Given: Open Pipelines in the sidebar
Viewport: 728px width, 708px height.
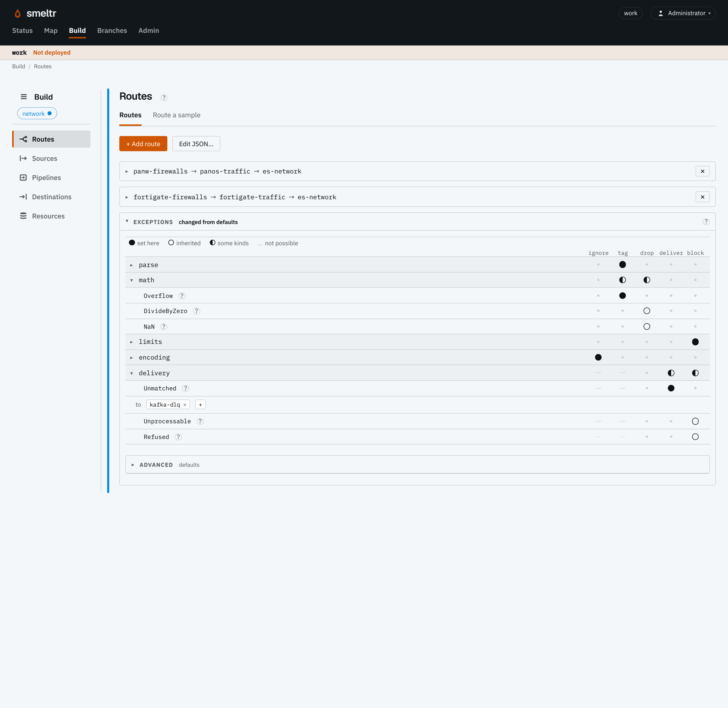Looking at the screenshot, I should 51,177.
